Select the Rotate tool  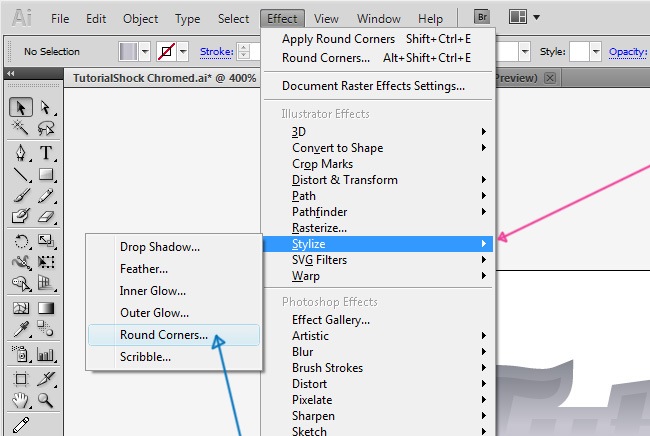pos(21,241)
